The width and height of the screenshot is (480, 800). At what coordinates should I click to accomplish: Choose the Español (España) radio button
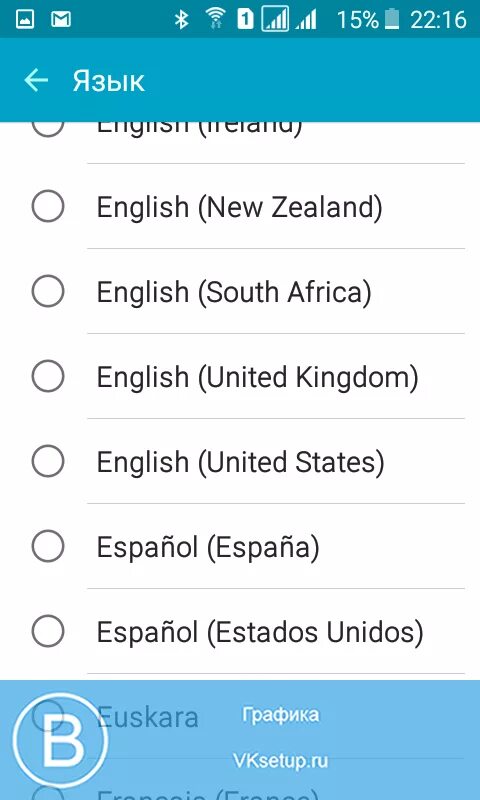(48, 546)
